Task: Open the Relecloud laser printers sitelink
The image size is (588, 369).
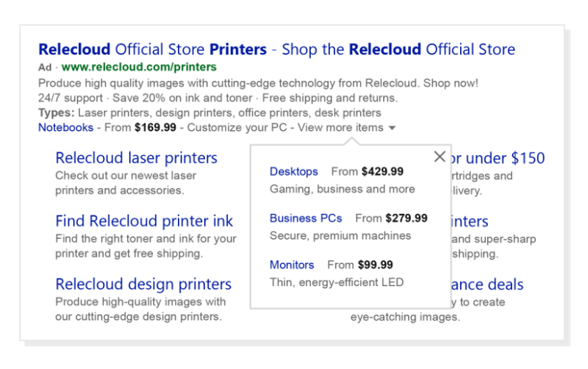Action: point(137,158)
